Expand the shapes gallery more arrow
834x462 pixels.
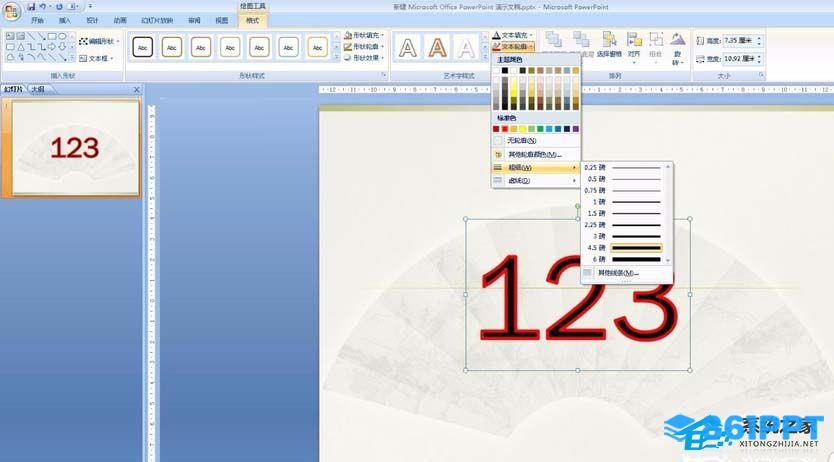point(72,57)
